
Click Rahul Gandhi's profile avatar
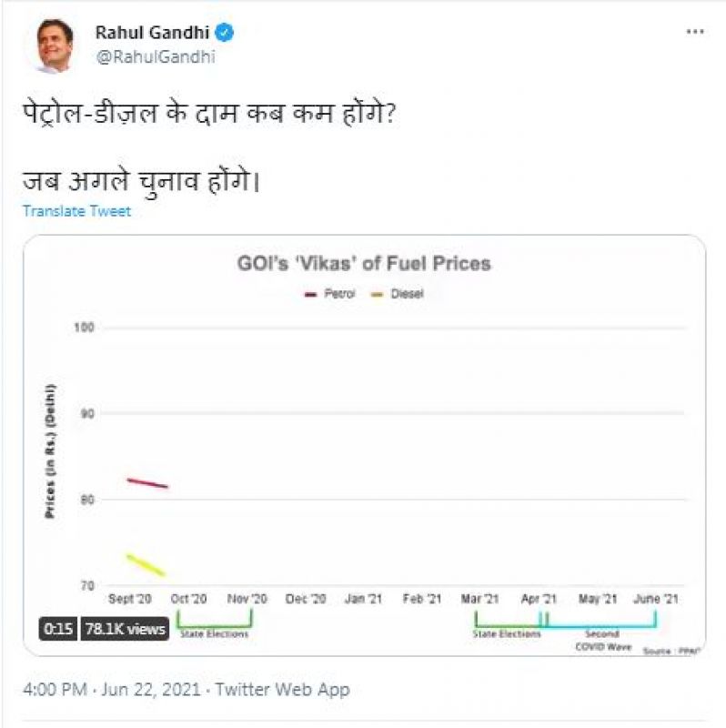(x=53, y=46)
